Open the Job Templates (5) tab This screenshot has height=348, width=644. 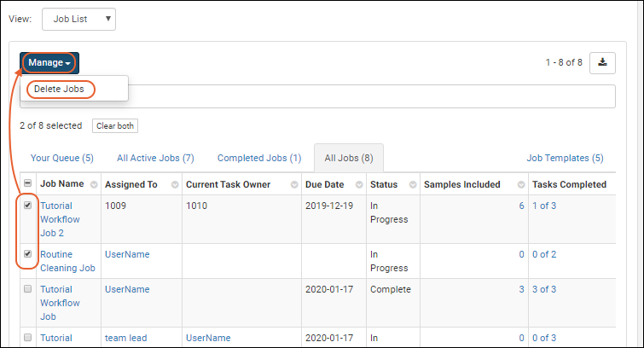[565, 158]
